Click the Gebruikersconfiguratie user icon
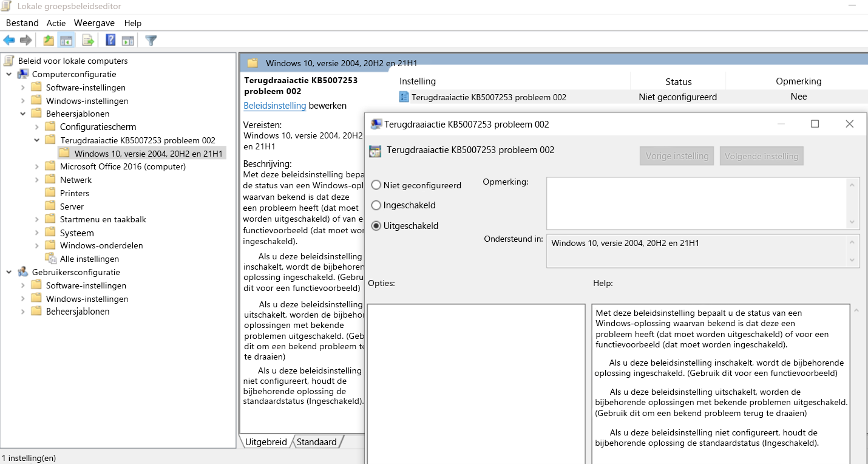 coord(23,272)
